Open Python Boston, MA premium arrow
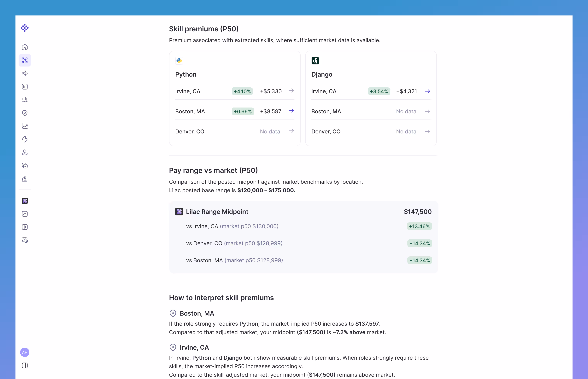 pyautogui.click(x=291, y=111)
